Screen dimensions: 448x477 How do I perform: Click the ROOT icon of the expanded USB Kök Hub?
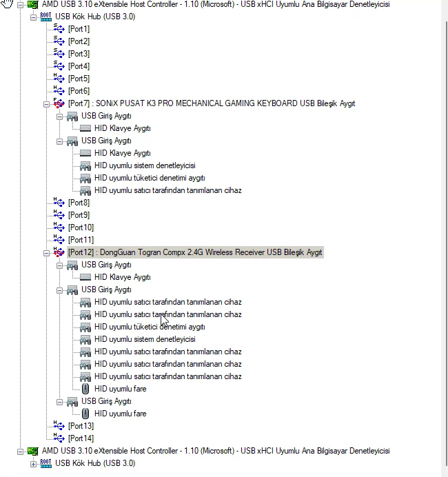pos(46,17)
